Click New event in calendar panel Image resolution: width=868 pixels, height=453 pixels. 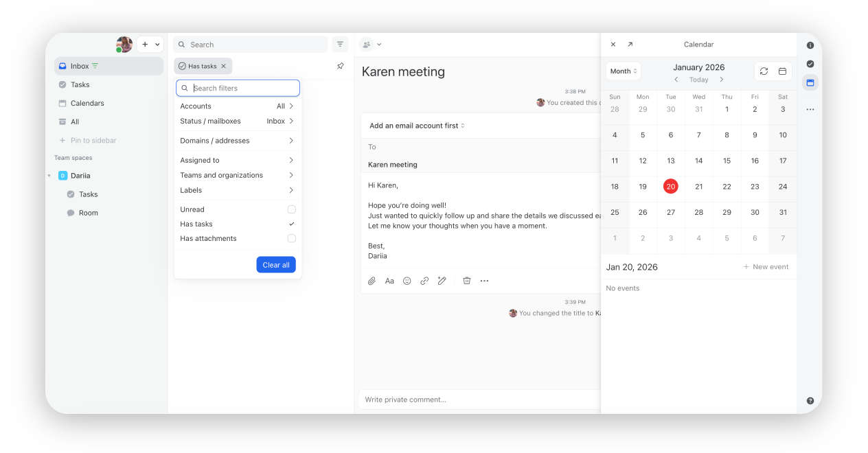766,267
